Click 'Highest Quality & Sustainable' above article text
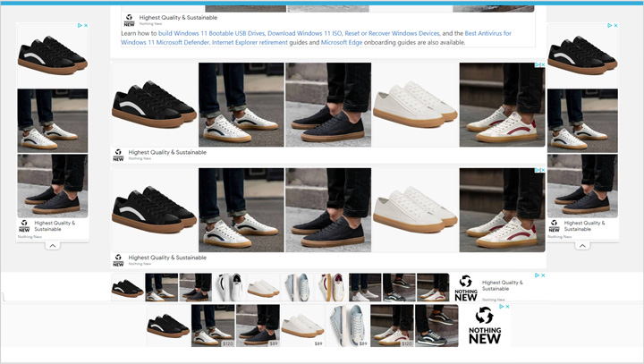 tap(178, 18)
